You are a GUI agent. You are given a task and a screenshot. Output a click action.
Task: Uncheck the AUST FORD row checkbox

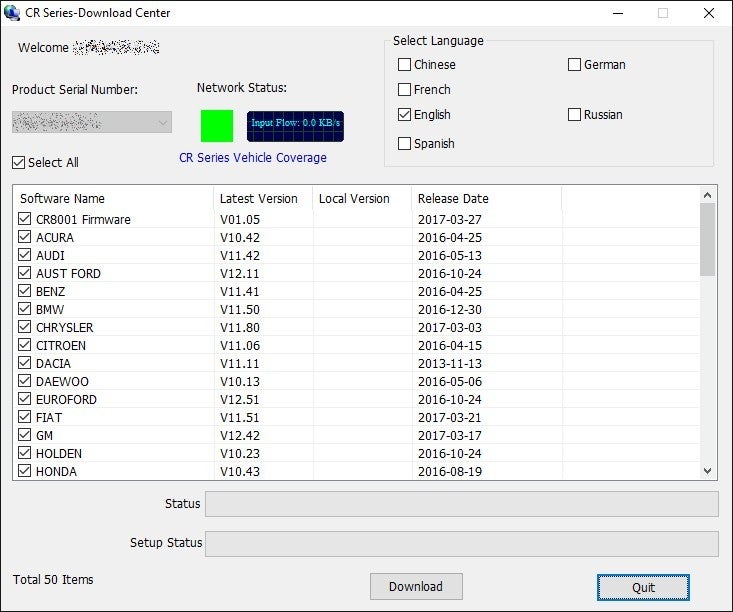(x=24, y=273)
